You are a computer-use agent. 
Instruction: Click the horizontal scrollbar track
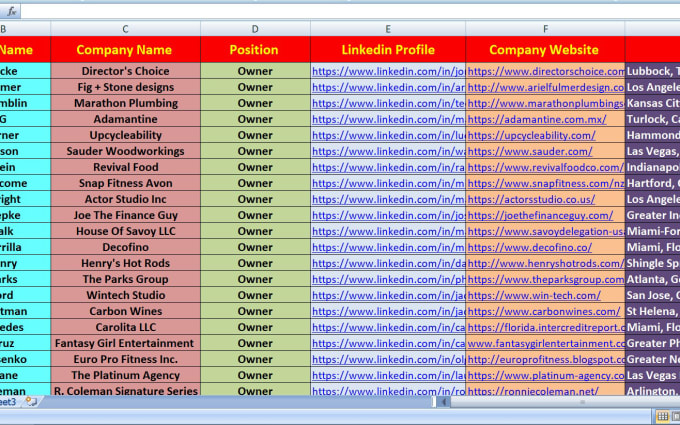click(565, 402)
